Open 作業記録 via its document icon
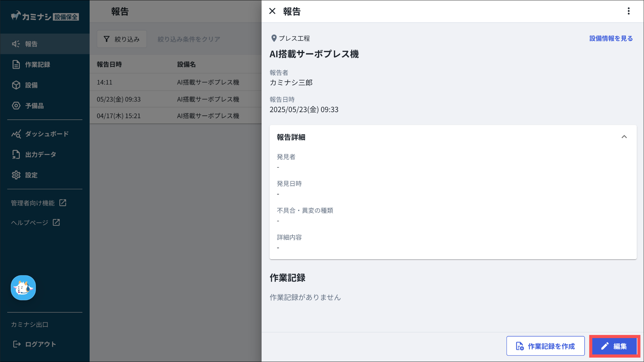Screen dimensions: 644x362 pyautogui.click(x=16, y=64)
